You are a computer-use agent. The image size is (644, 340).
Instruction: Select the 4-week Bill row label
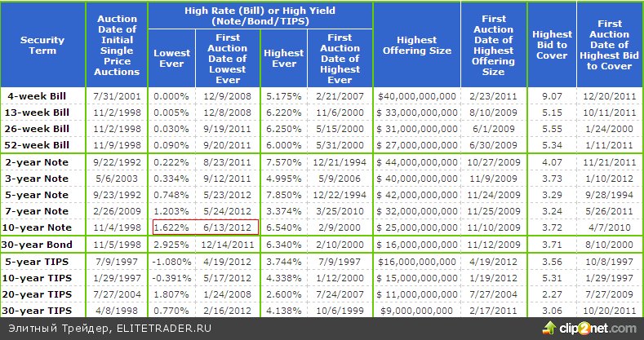pyautogui.click(x=42, y=96)
